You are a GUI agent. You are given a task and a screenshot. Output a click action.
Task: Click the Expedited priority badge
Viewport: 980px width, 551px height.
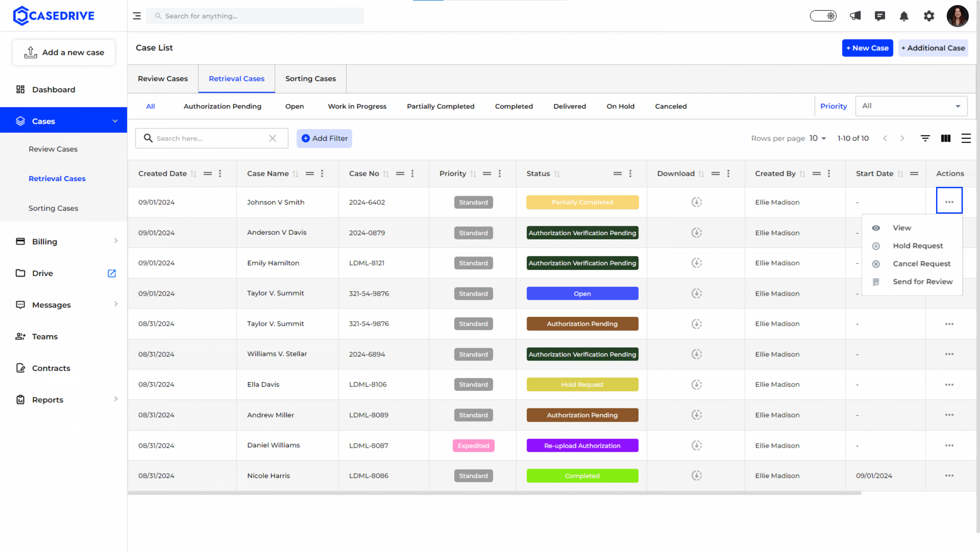473,446
